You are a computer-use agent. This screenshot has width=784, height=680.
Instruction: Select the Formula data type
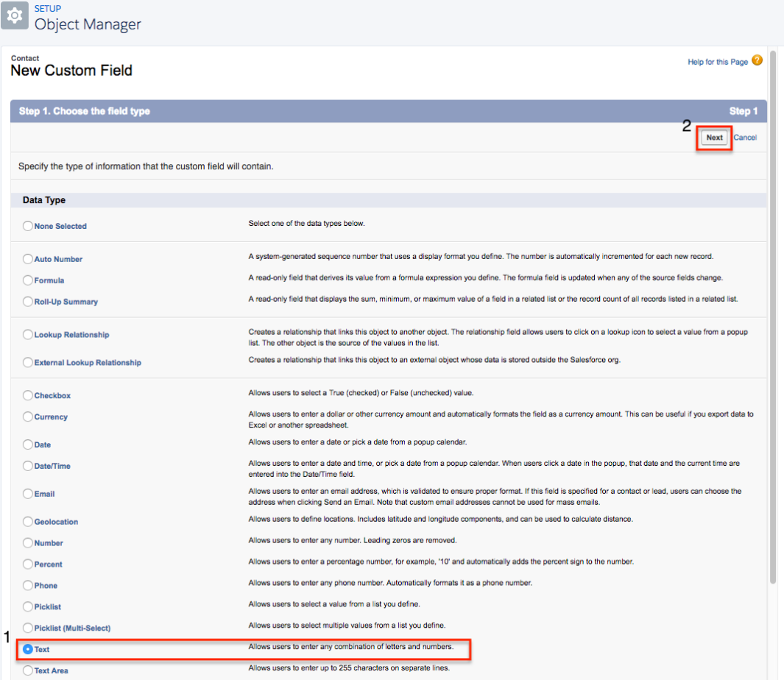point(27,280)
